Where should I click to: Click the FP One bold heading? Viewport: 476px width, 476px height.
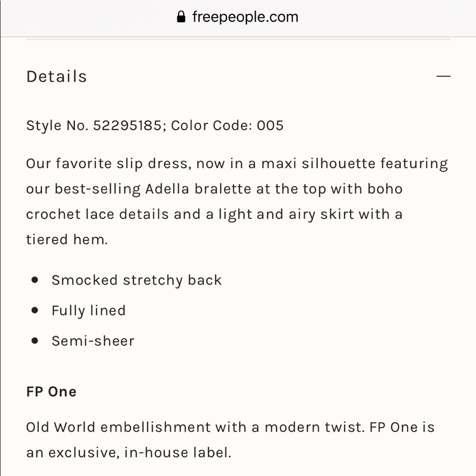[x=51, y=392]
